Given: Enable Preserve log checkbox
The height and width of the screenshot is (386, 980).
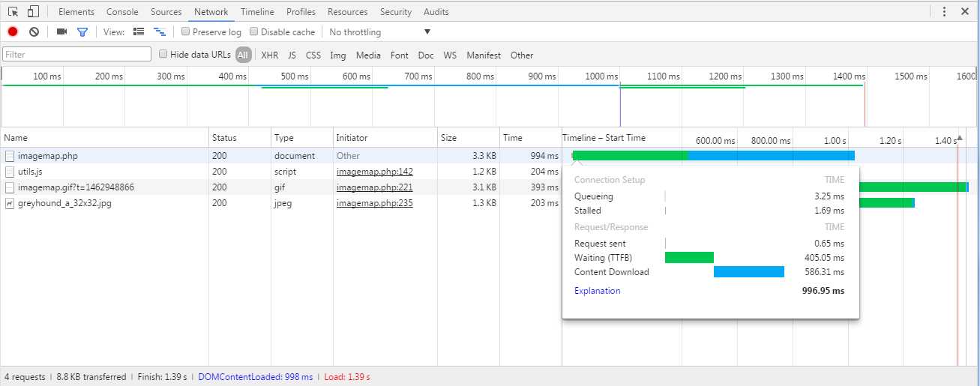Looking at the screenshot, I should pos(185,31).
